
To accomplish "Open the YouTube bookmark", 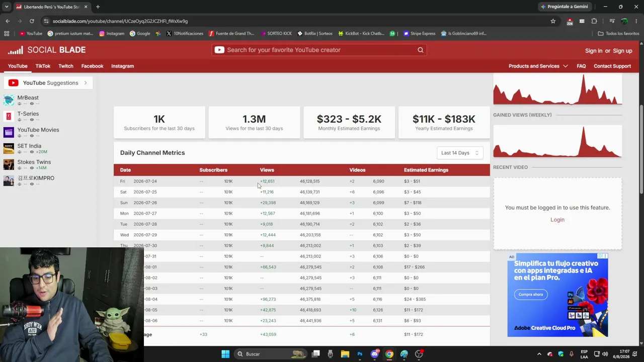I will pos(31,34).
